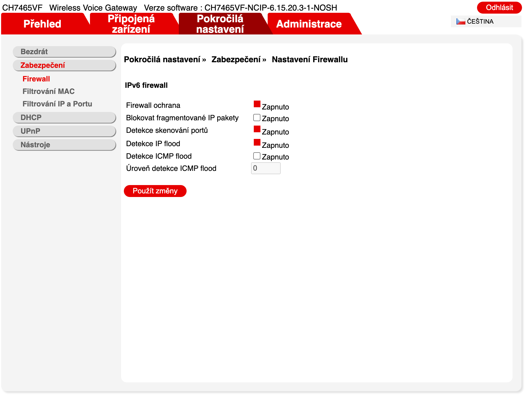
Task: Click the Firewall ochrana label
Action: tap(153, 105)
